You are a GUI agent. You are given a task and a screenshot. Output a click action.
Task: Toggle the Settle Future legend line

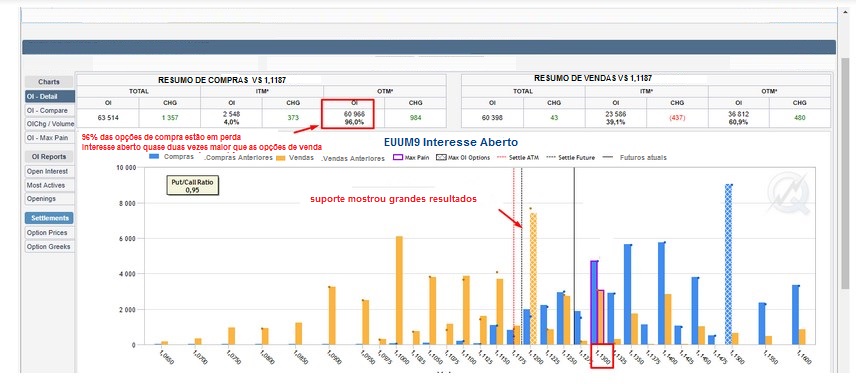[570, 157]
